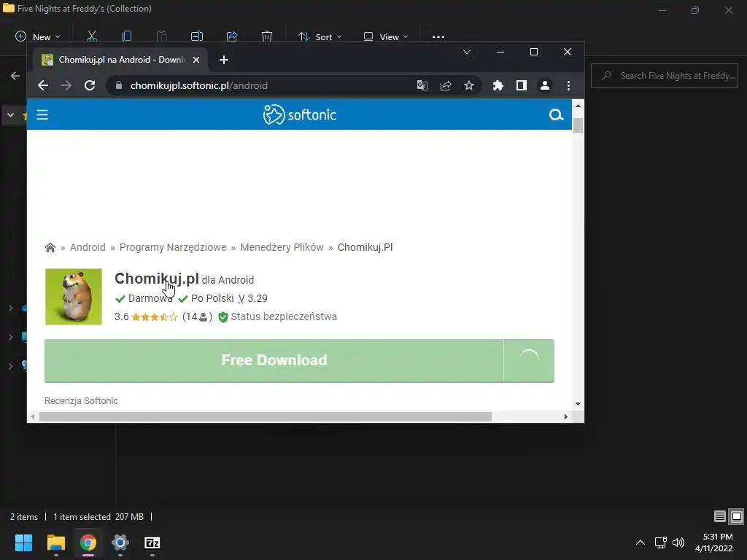Screen dimensions: 747x560
Task: Open the Sort dropdown in File Explorer
Action: 320,36
